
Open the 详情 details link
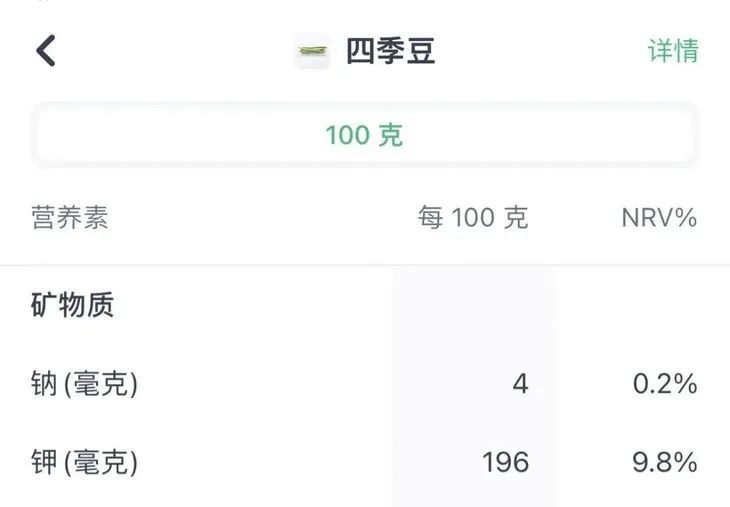[673, 51]
